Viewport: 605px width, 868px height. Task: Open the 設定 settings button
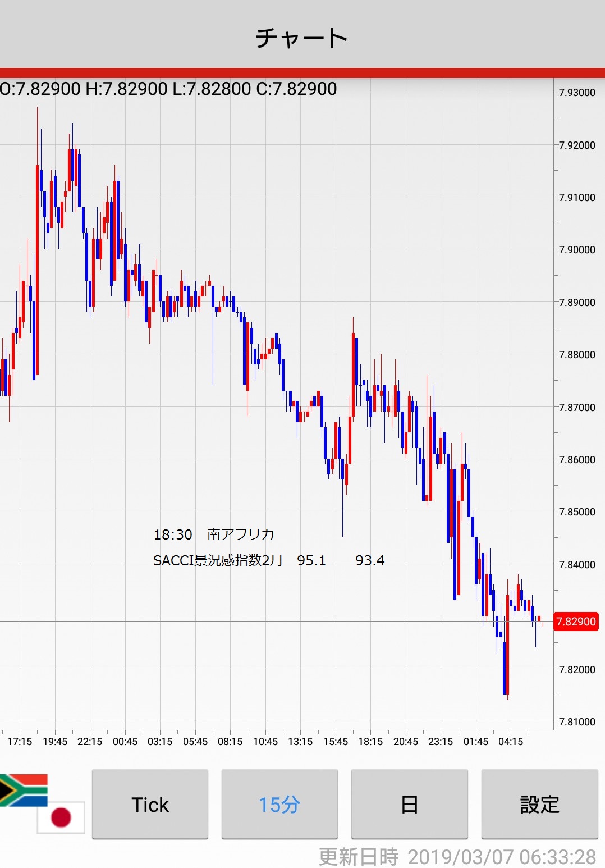coord(539,804)
